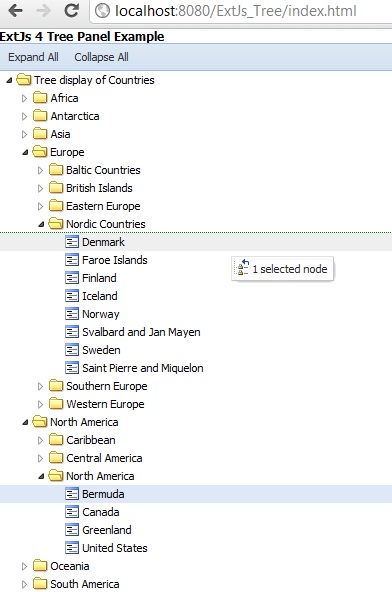Click the Antarctica folder icon

[40, 116]
